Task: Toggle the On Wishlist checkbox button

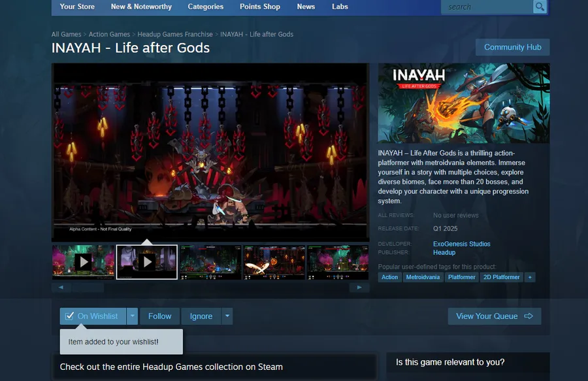Action: click(93, 316)
